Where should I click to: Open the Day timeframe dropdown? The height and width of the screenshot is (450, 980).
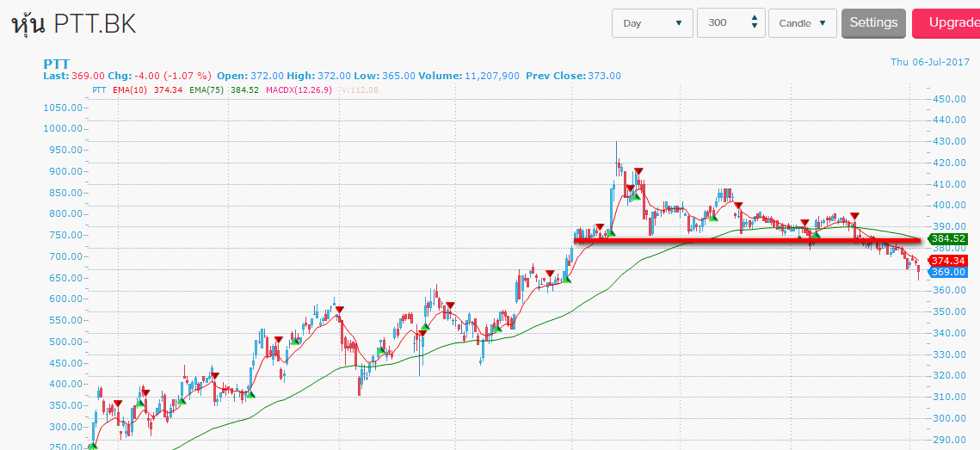(652, 23)
